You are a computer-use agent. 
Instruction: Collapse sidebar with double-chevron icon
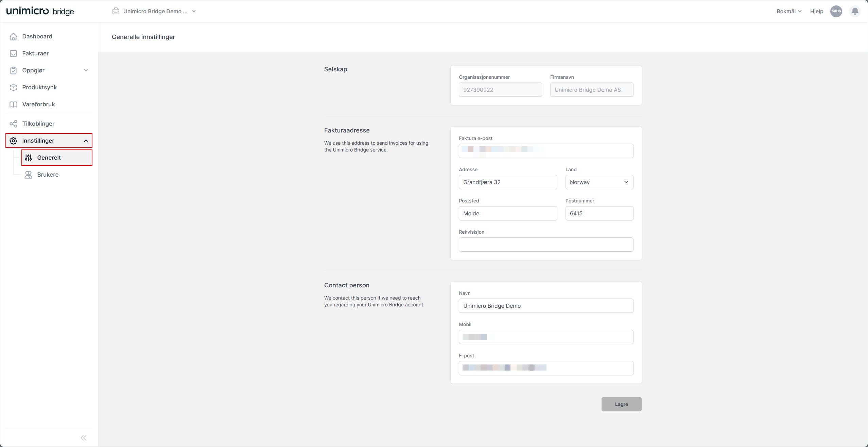click(x=83, y=437)
